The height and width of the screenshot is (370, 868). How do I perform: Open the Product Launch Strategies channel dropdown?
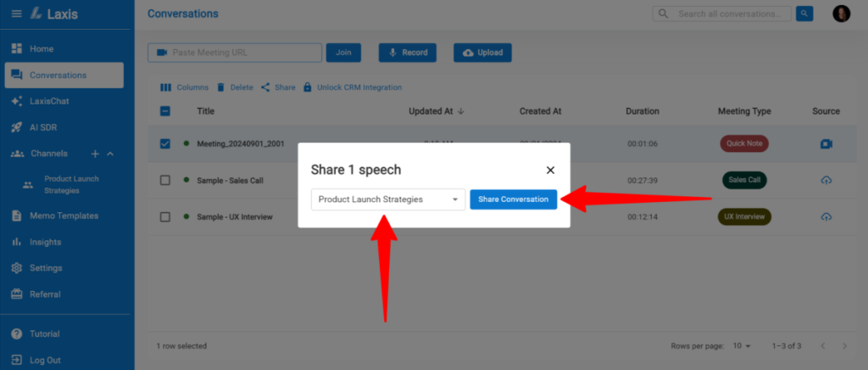(387, 199)
